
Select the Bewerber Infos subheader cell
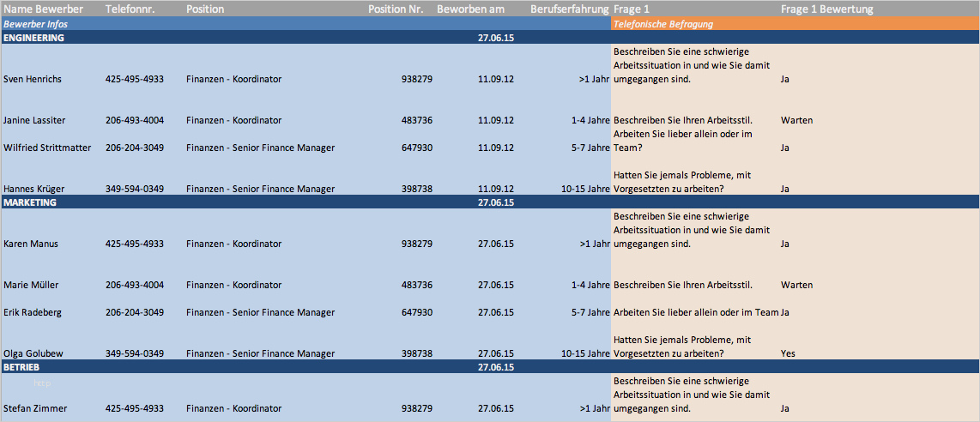click(305, 24)
